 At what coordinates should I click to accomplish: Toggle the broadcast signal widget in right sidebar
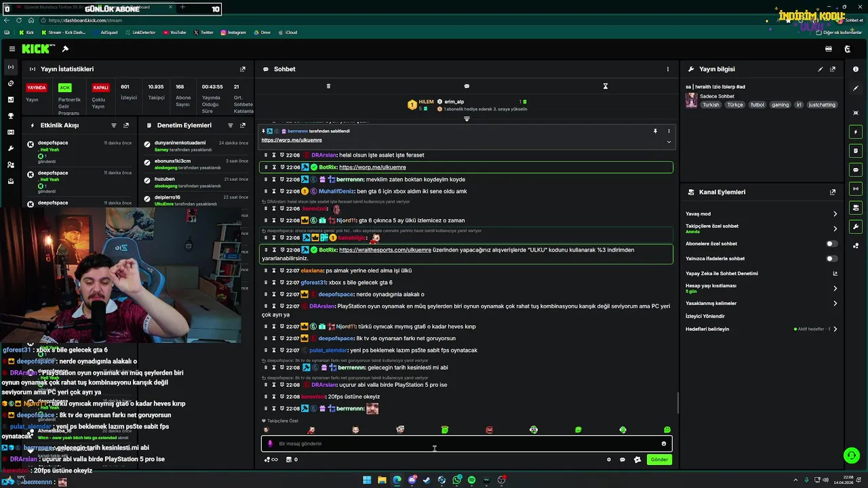pyautogui.click(x=856, y=188)
